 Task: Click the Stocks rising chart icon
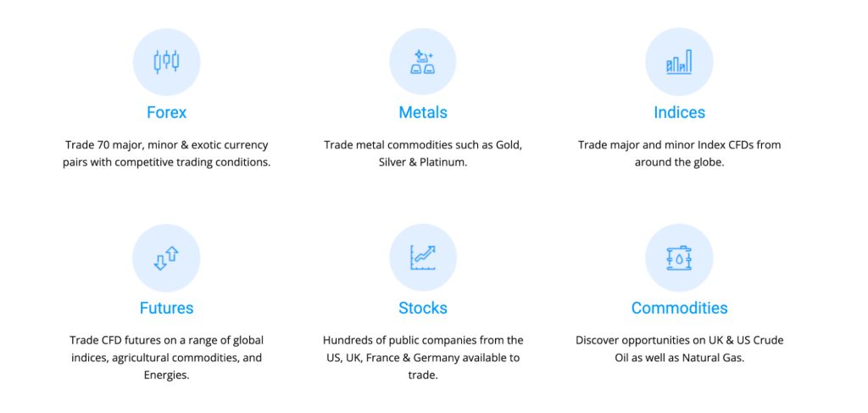[x=423, y=258]
